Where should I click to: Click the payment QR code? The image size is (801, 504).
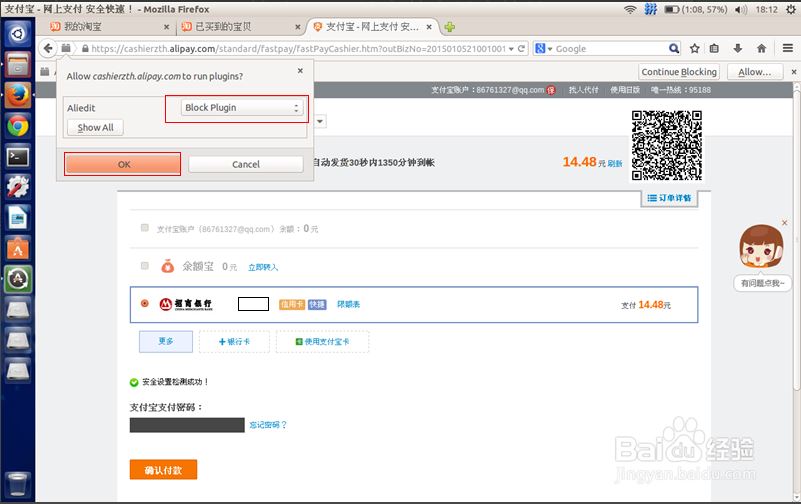pyautogui.click(x=667, y=146)
